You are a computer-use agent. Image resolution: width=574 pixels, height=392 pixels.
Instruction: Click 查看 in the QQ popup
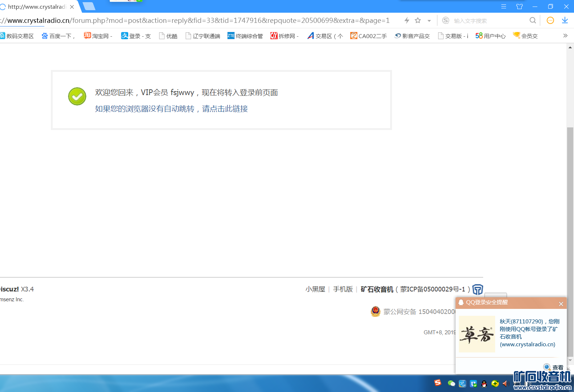558,367
